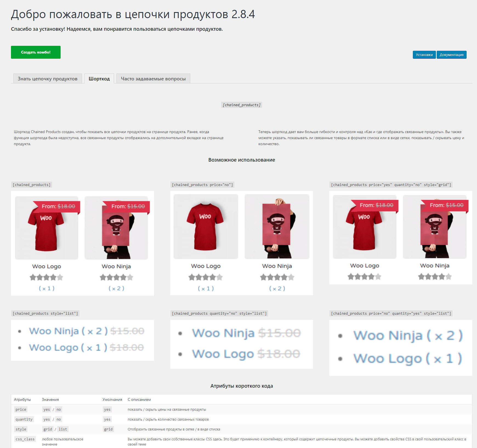The height and width of the screenshot is (448, 477).
Task: Click "From: $18.00" ribbon in plain [chained_products] example
Action: (x=57, y=207)
